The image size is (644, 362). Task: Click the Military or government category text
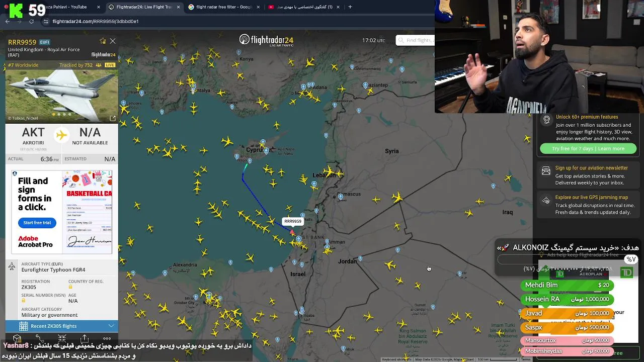pyautogui.click(x=49, y=315)
